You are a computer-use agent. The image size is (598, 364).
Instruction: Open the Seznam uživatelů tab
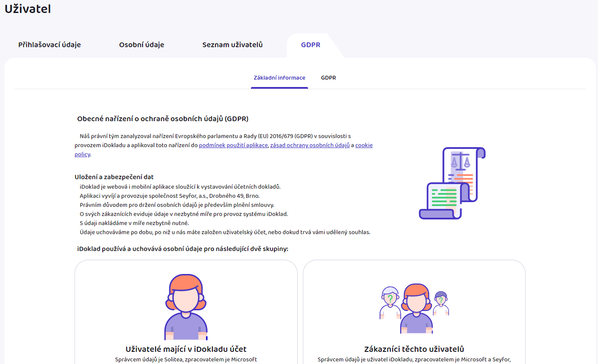pos(232,45)
